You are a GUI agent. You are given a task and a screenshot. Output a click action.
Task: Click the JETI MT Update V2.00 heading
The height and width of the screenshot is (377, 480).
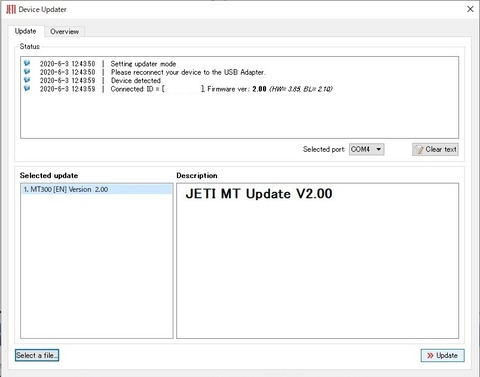click(259, 194)
